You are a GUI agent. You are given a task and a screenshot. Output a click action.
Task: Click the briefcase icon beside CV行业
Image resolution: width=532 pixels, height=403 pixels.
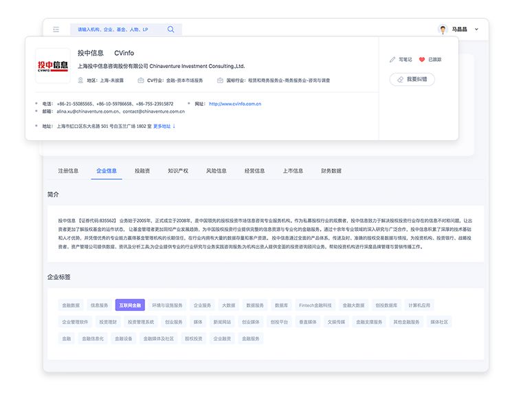(x=140, y=80)
